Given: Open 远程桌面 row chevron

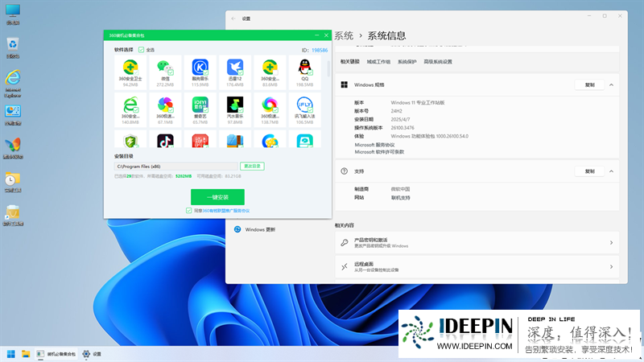Looking at the screenshot, I should click(x=611, y=267).
